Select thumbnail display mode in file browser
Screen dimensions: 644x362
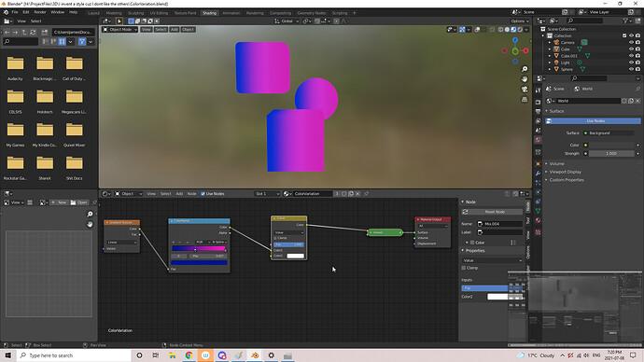pos(62,41)
